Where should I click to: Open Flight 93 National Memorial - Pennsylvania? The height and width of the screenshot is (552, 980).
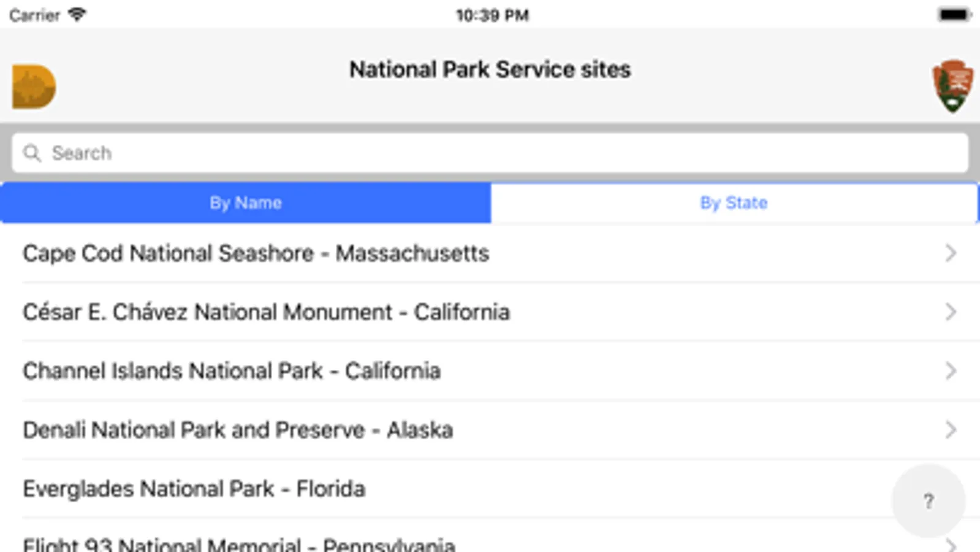pos(239,543)
